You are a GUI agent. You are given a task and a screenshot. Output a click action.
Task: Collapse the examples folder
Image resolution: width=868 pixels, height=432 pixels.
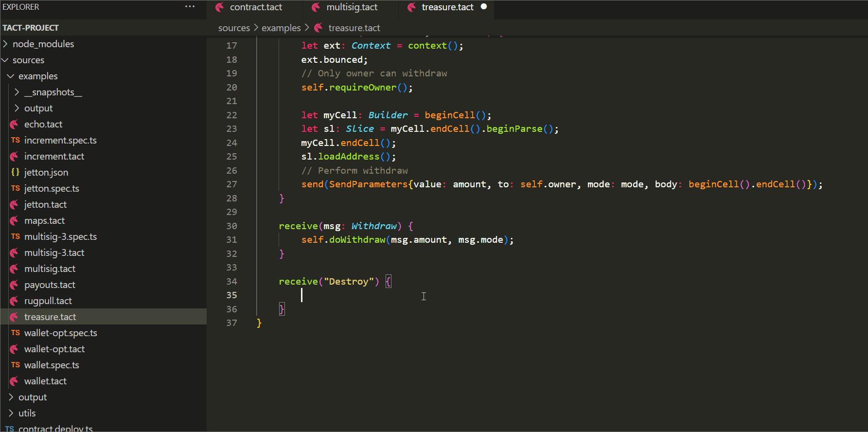click(x=11, y=76)
